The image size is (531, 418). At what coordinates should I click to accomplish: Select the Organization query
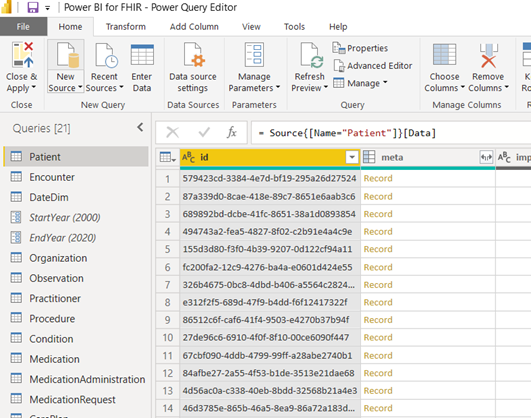point(76,258)
